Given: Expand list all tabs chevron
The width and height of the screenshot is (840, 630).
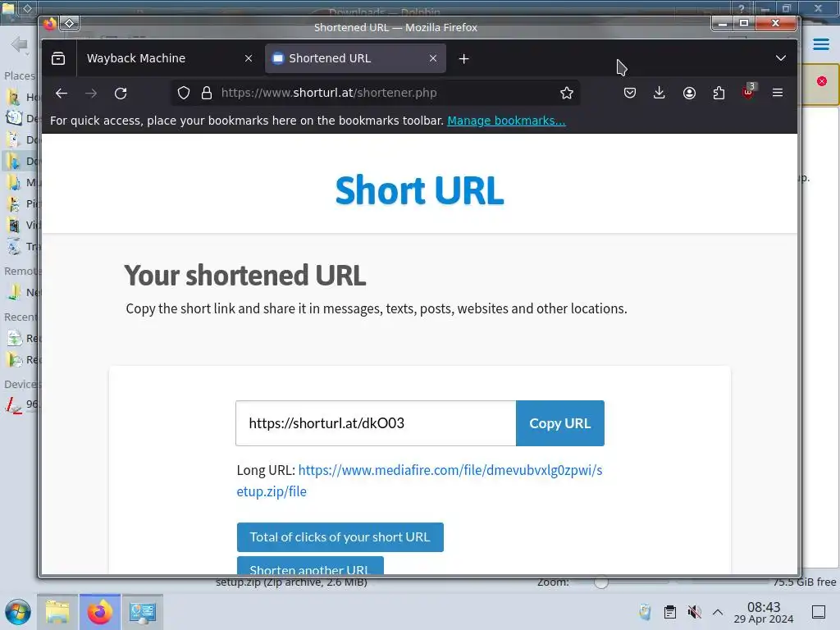Looking at the screenshot, I should point(781,58).
